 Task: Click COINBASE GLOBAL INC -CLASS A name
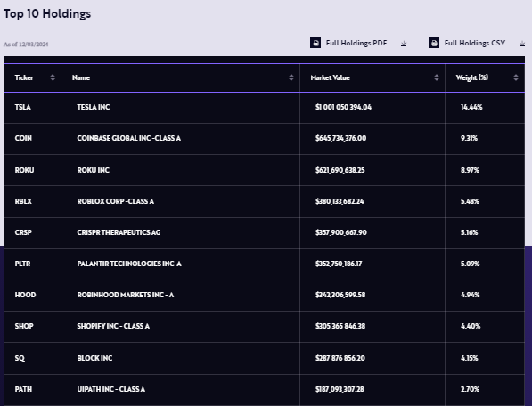[x=129, y=138]
